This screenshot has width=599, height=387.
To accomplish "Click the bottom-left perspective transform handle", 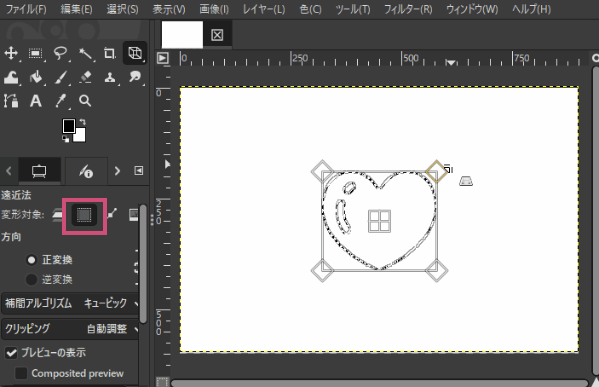I will pos(322,271).
